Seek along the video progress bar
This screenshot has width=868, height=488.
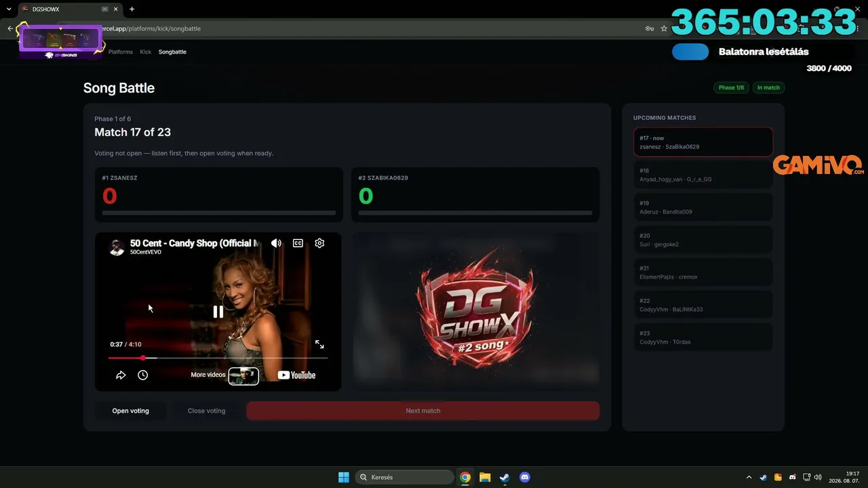click(x=218, y=358)
